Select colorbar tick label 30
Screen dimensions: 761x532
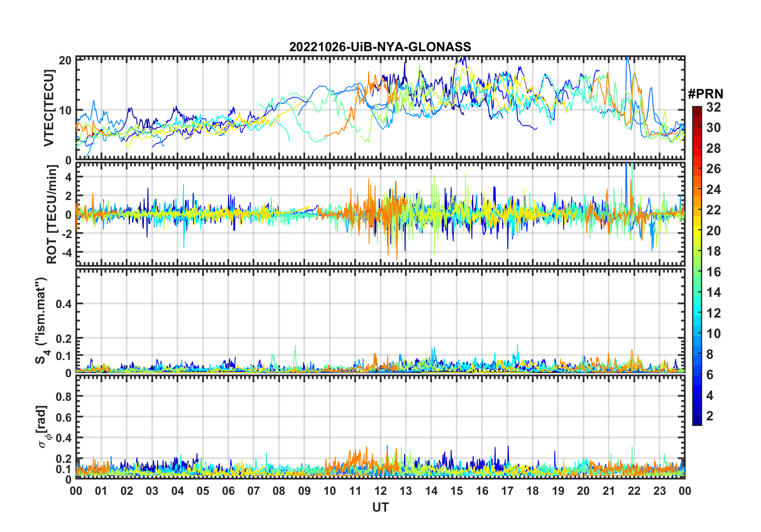[x=713, y=128]
